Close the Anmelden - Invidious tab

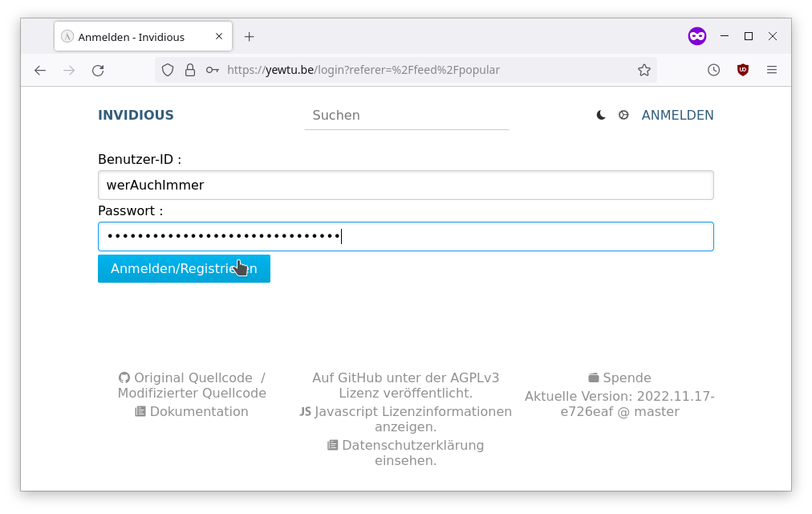(x=219, y=37)
